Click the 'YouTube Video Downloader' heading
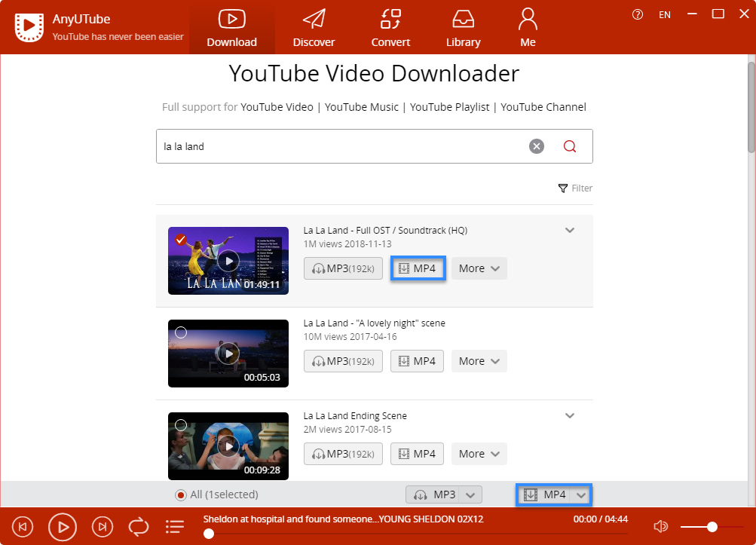The height and width of the screenshot is (545, 756). (x=374, y=74)
